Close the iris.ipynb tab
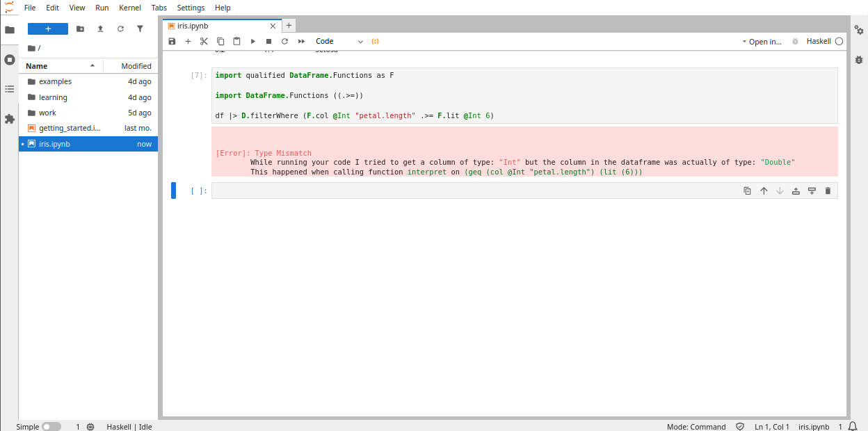The height and width of the screenshot is (431, 868). click(271, 26)
